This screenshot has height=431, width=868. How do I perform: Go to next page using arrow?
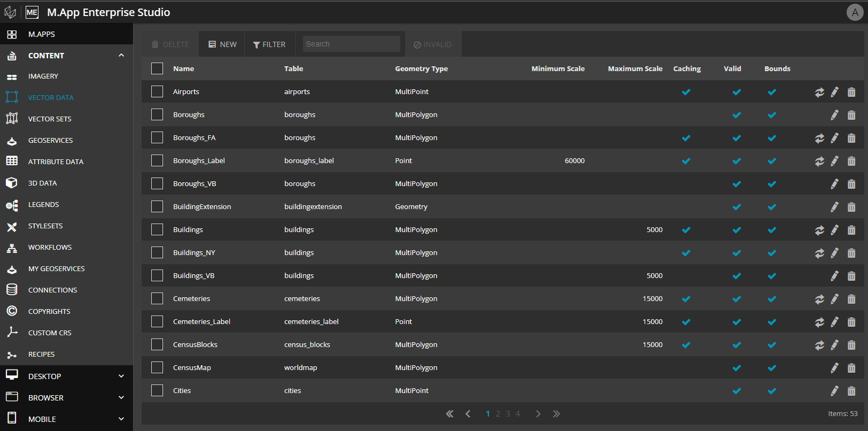[538, 414]
